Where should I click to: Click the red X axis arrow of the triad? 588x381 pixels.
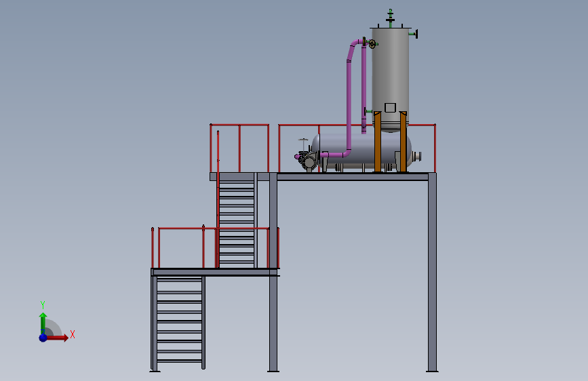[x=58, y=338]
